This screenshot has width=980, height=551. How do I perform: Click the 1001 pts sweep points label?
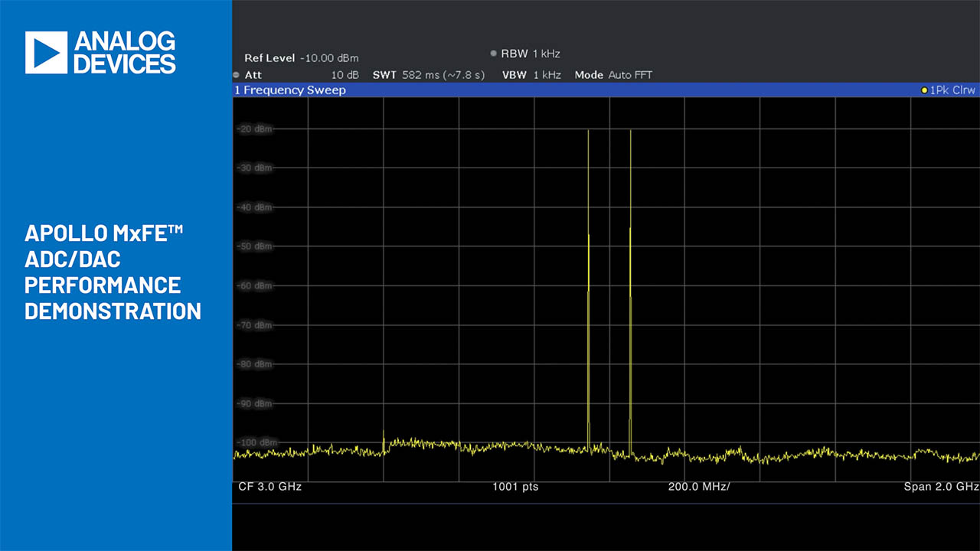[x=514, y=487]
